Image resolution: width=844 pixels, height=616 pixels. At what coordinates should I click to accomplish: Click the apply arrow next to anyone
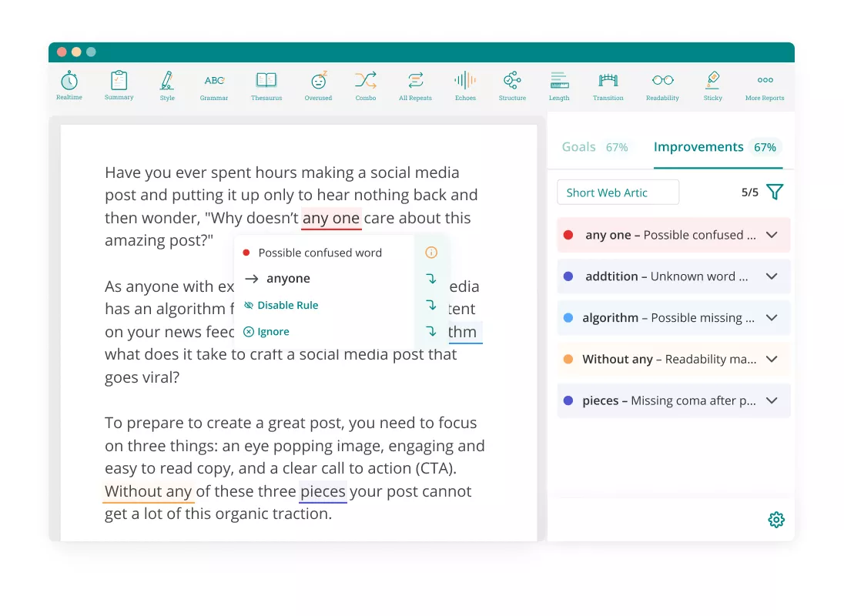click(x=431, y=279)
